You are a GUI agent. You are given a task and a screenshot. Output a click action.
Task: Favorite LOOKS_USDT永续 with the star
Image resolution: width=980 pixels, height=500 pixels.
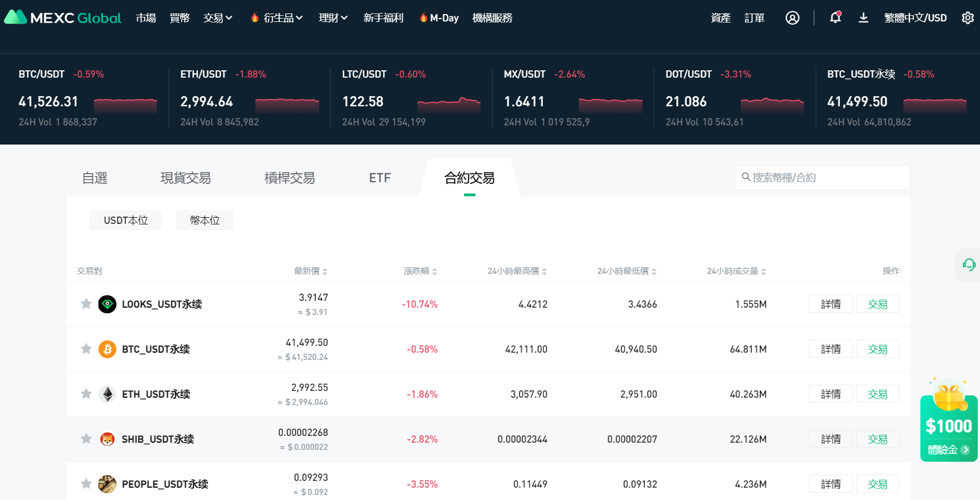[86, 304]
